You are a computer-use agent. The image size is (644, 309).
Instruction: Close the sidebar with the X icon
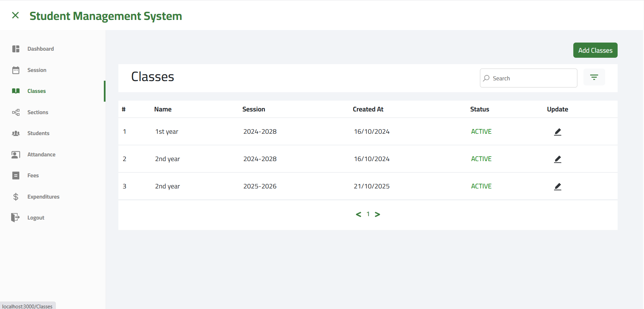tap(15, 15)
